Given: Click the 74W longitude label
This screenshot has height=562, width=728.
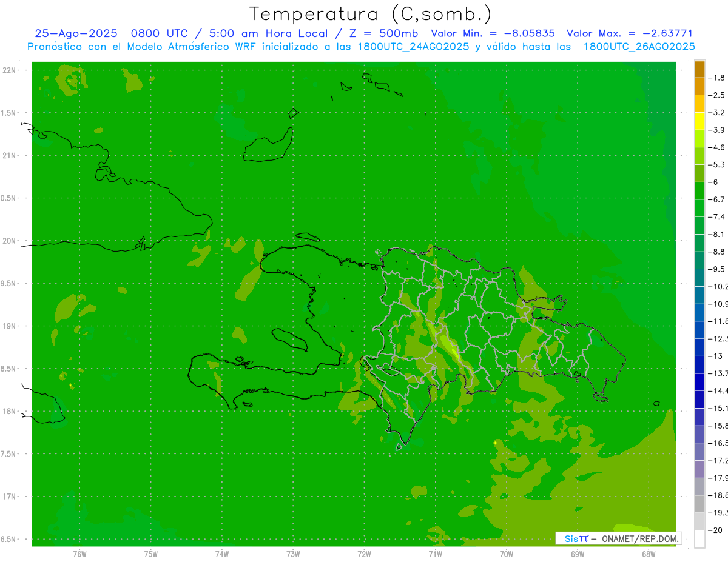Looking at the screenshot, I should pyautogui.click(x=222, y=554).
